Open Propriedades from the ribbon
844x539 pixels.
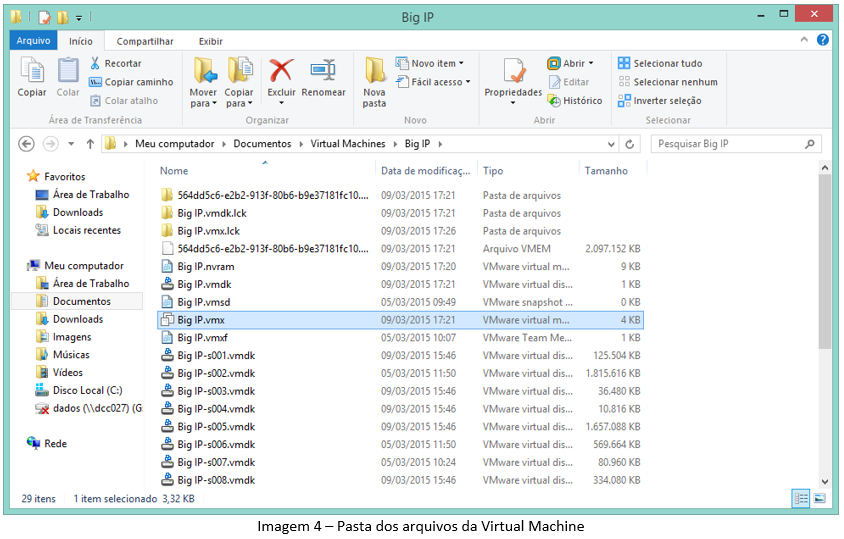(x=513, y=75)
